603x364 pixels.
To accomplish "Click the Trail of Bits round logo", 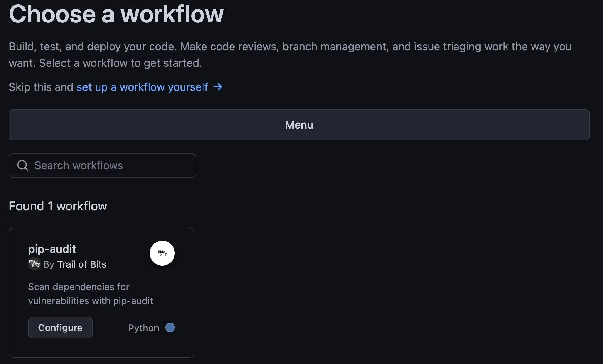I will (162, 253).
